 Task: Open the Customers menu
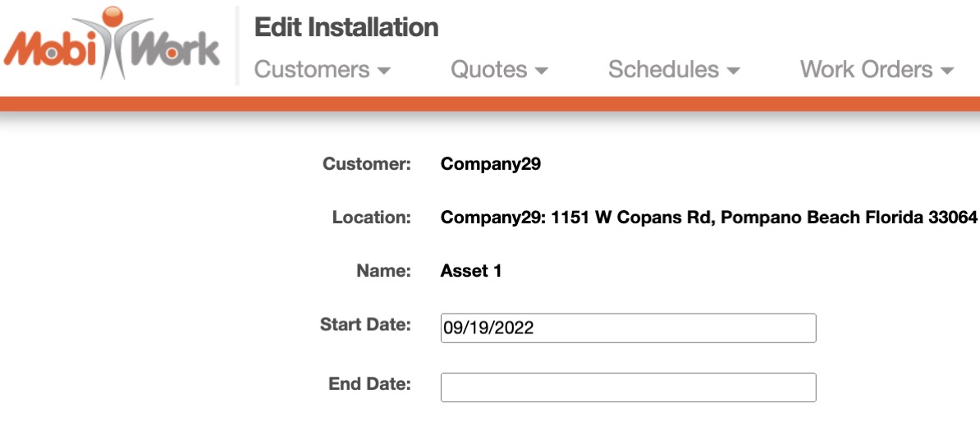(x=312, y=70)
